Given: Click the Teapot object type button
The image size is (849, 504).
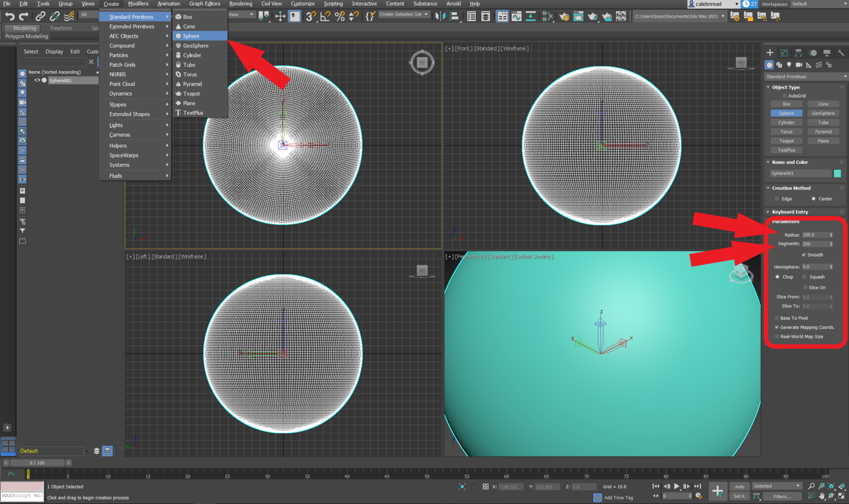Looking at the screenshot, I should tap(786, 141).
